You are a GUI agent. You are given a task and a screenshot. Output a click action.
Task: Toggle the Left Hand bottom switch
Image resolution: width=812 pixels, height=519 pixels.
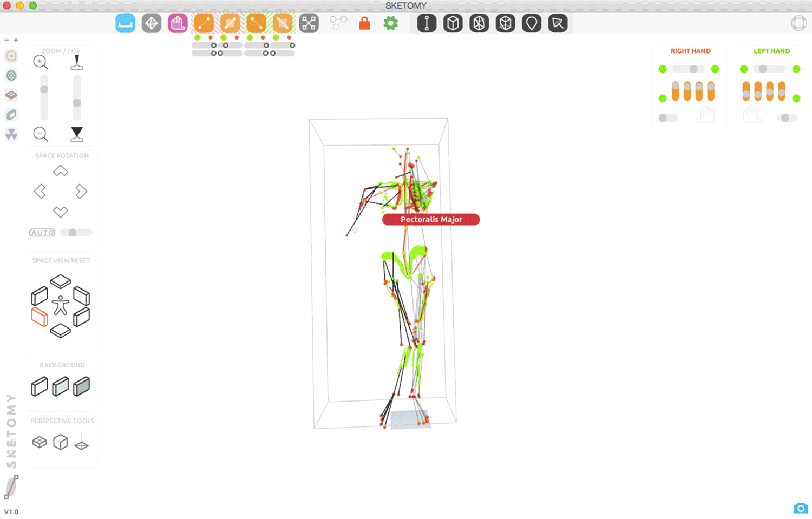click(788, 118)
